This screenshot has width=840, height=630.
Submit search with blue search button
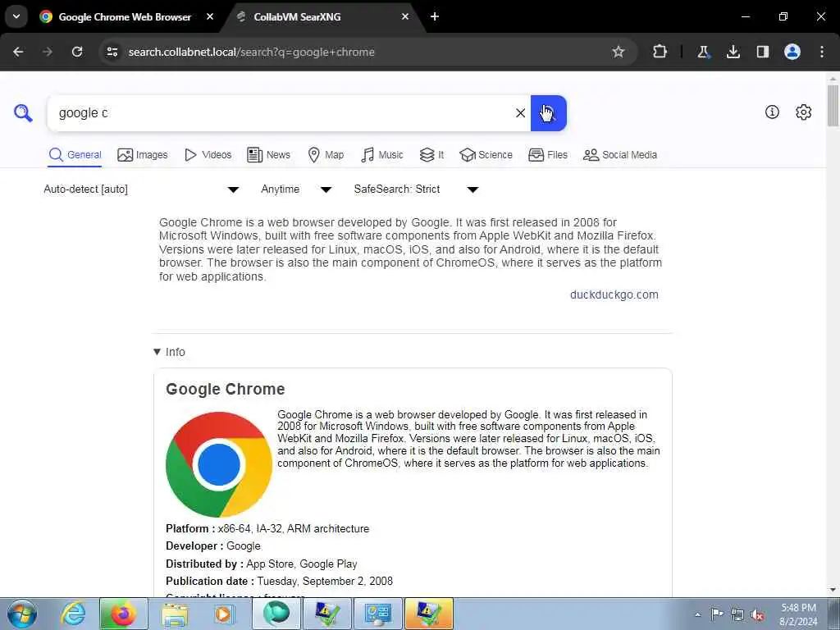(x=549, y=113)
